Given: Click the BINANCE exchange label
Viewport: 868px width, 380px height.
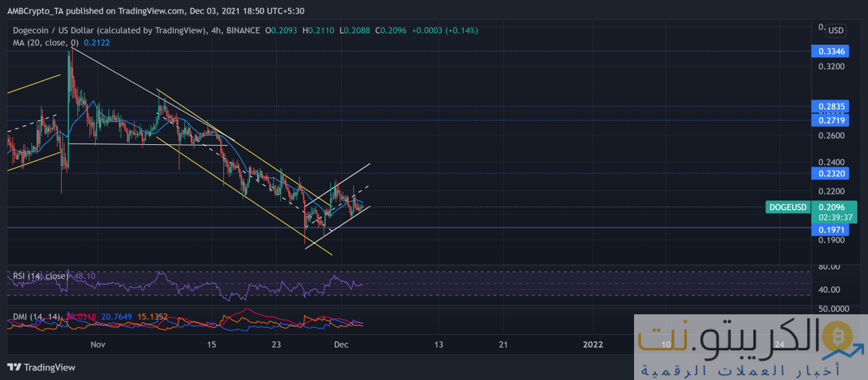Looking at the screenshot, I should [243, 30].
